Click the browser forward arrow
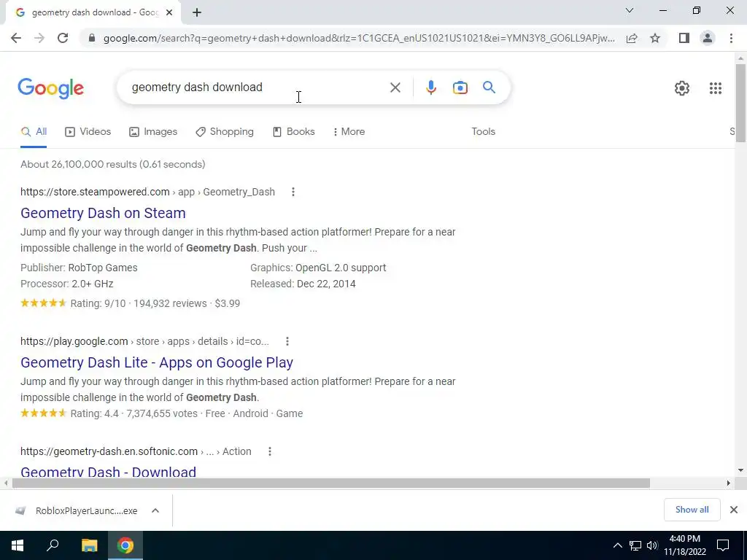The height and width of the screenshot is (560, 747). pyautogui.click(x=39, y=38)
